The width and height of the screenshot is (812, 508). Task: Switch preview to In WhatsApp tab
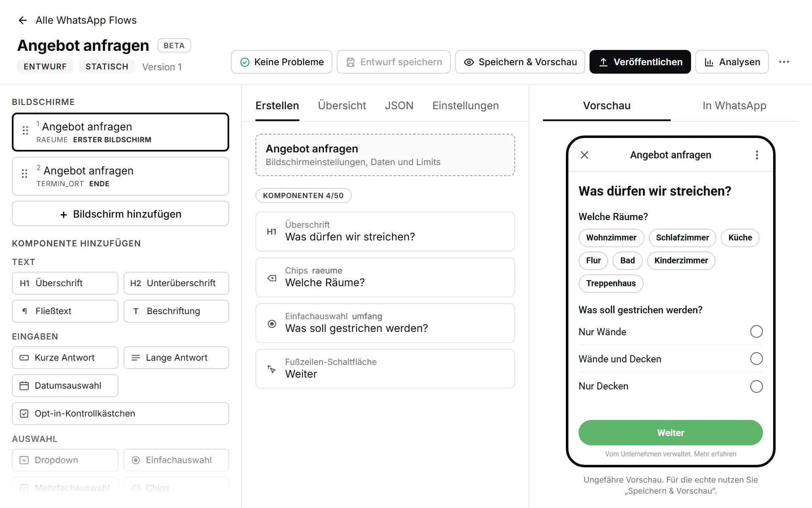(x=734, y=105)
